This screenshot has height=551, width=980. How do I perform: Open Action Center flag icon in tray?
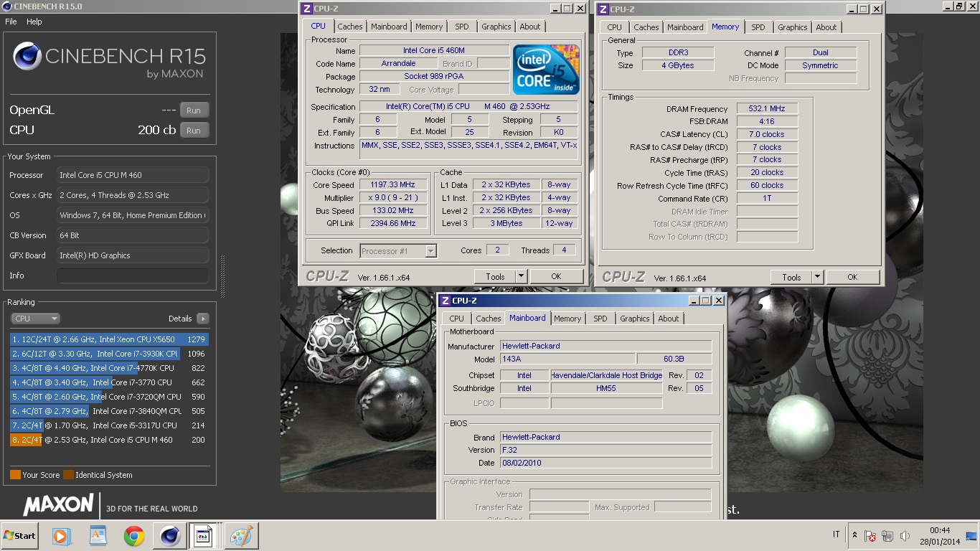(870, 535)
